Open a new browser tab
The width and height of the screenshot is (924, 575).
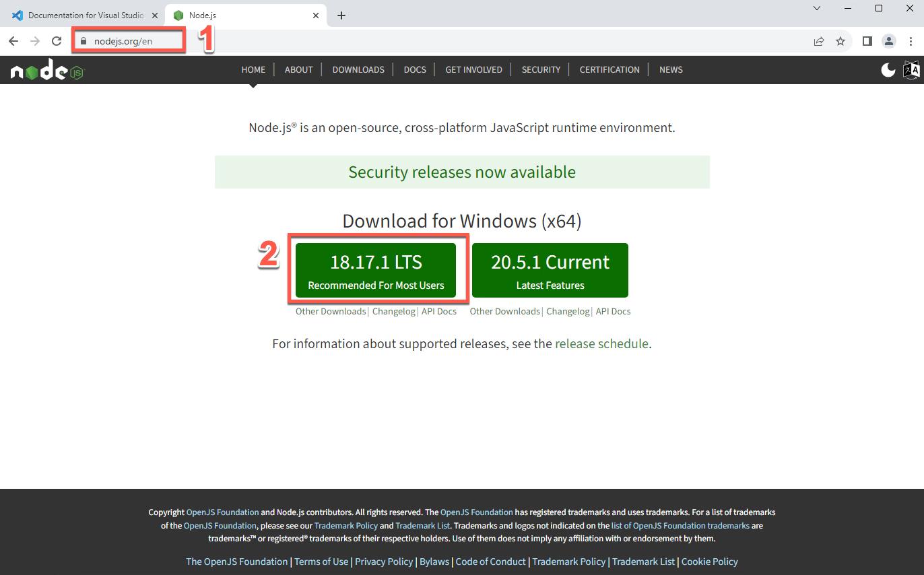341,15
